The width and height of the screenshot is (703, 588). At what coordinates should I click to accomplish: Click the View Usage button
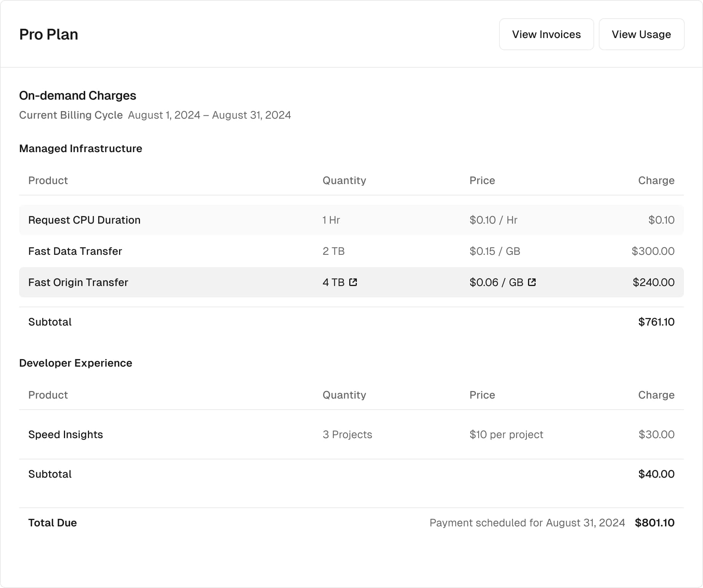click(641, 34)
